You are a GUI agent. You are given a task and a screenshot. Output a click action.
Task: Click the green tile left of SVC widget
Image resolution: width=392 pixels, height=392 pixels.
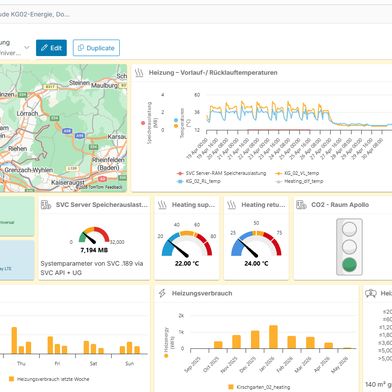[x=17, y=216]
